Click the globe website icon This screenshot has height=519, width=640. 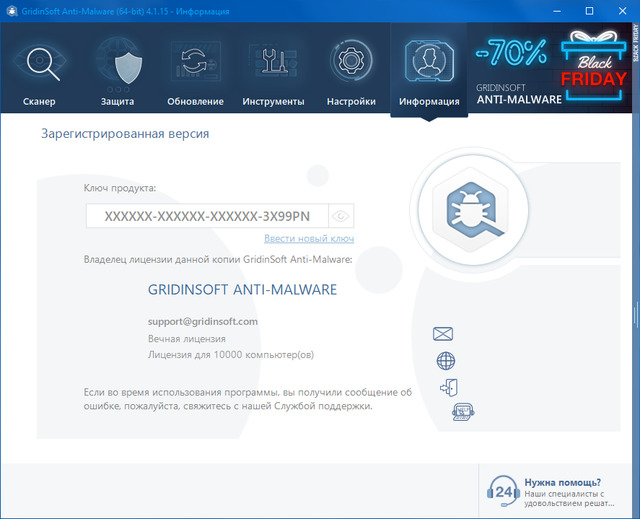coord(446,361)
